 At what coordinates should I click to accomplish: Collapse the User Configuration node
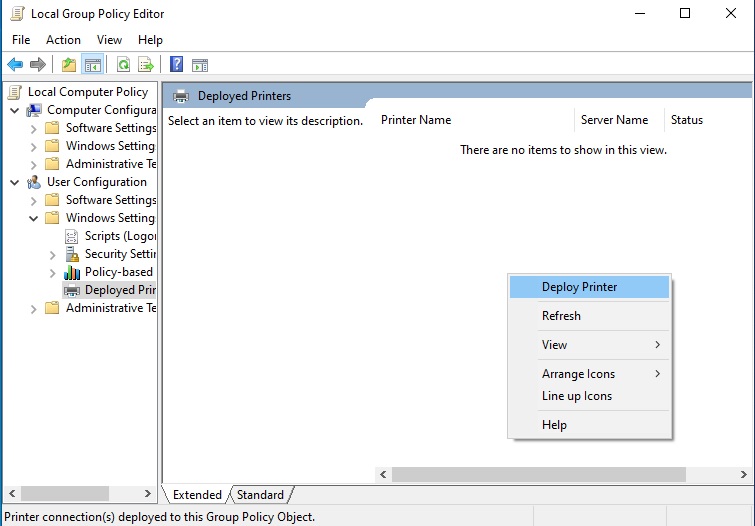pyautogui.click(x=15, y=183)
